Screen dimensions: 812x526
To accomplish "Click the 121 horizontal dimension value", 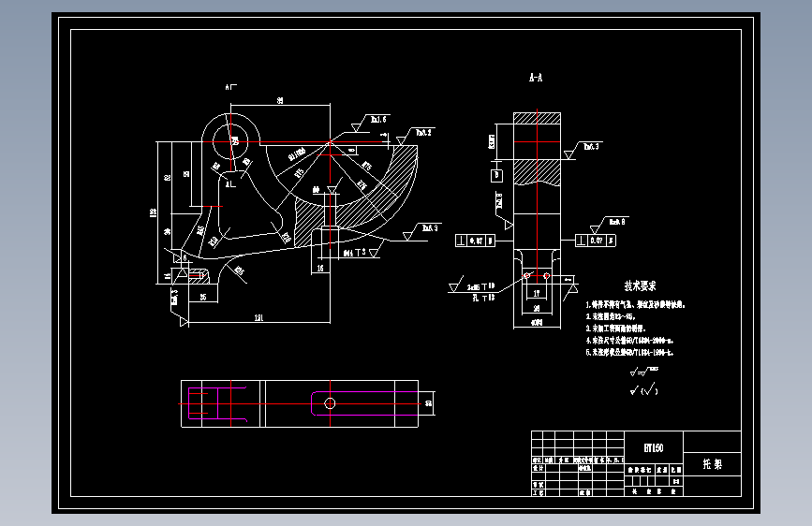I will tap(258, 318).
